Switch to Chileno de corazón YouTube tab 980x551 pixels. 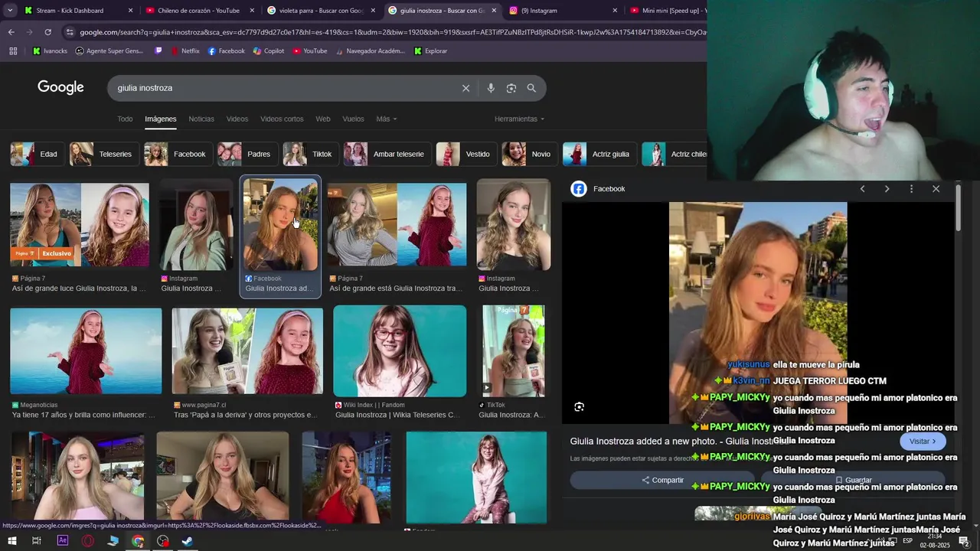[198, 11]
